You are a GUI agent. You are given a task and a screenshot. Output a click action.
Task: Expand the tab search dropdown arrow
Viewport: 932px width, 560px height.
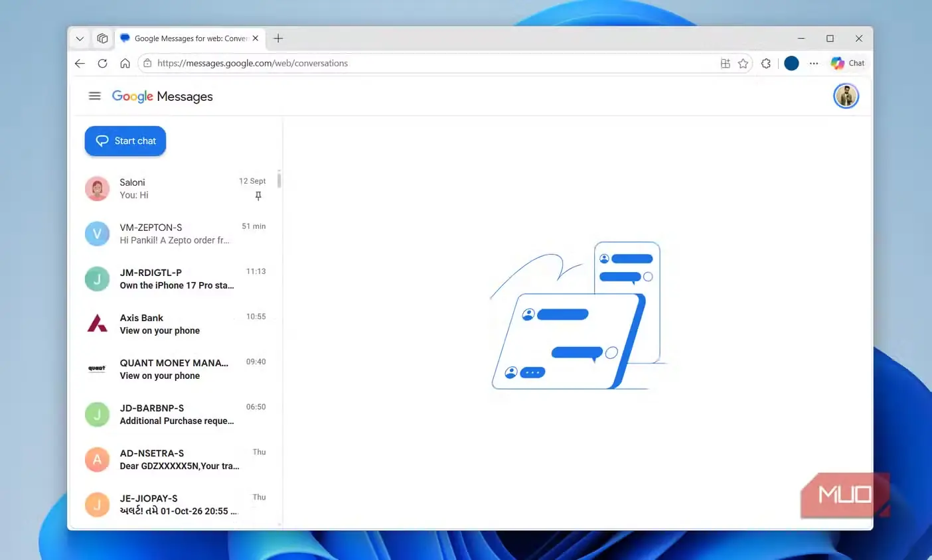point(80,38)
